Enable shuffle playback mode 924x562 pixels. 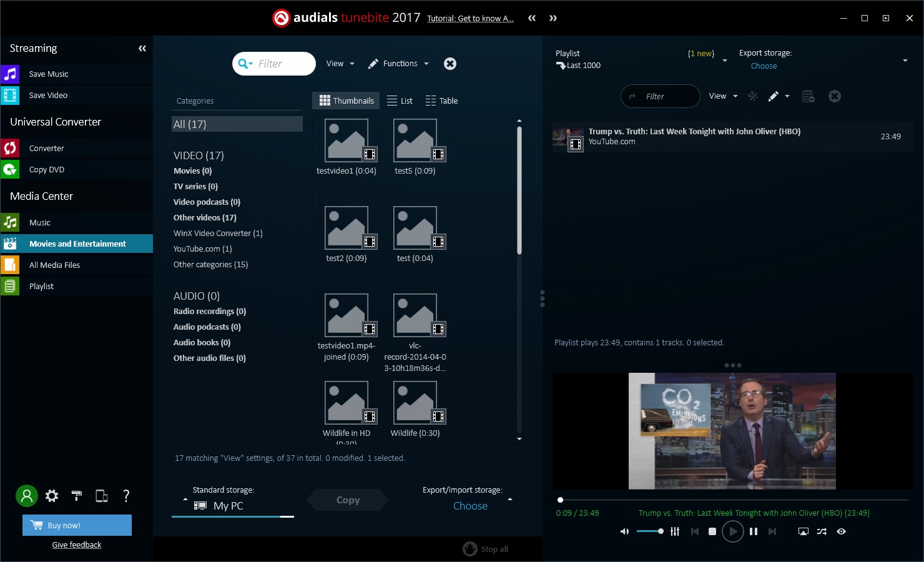[x=822, y=531]
